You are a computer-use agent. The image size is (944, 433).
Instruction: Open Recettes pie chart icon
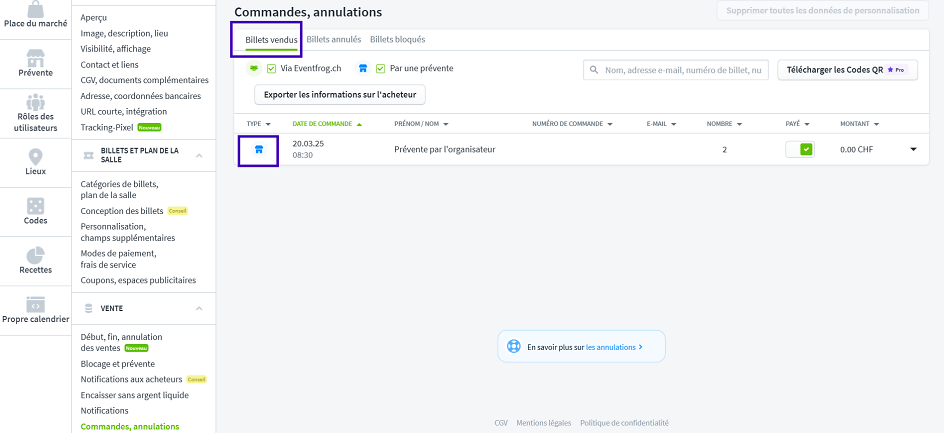(x=35, y=254)
